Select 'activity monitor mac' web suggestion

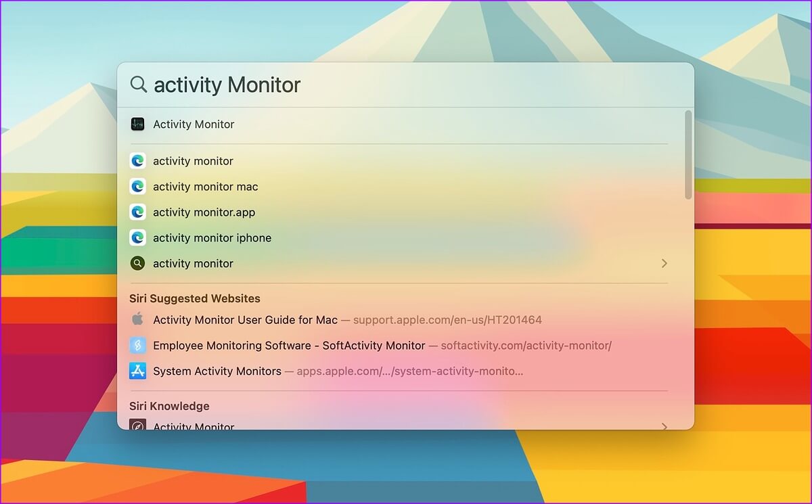206,187
